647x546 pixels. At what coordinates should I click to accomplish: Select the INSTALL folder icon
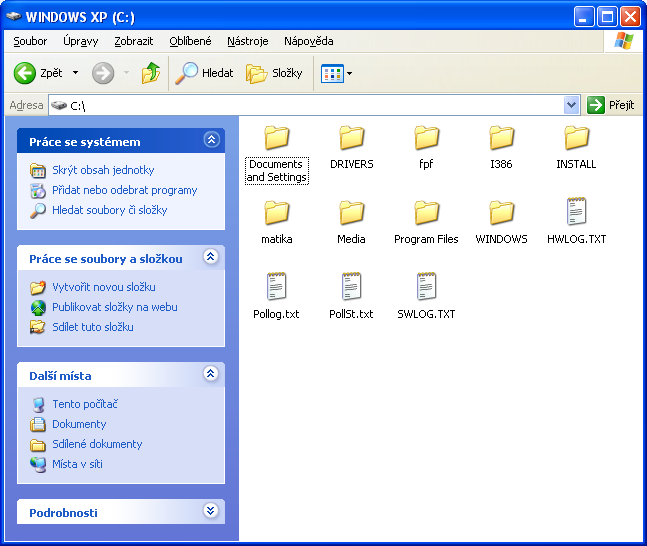tap(576, 138)
